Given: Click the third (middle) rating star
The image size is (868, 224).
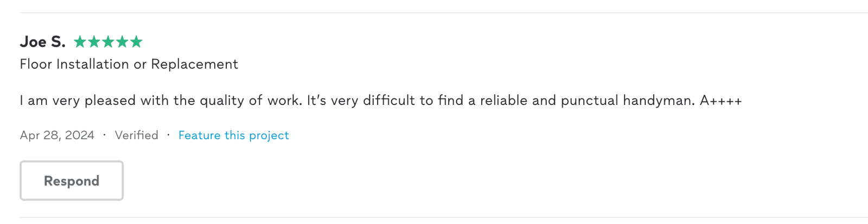Looking at the screenshot, I should coord(108,42).
